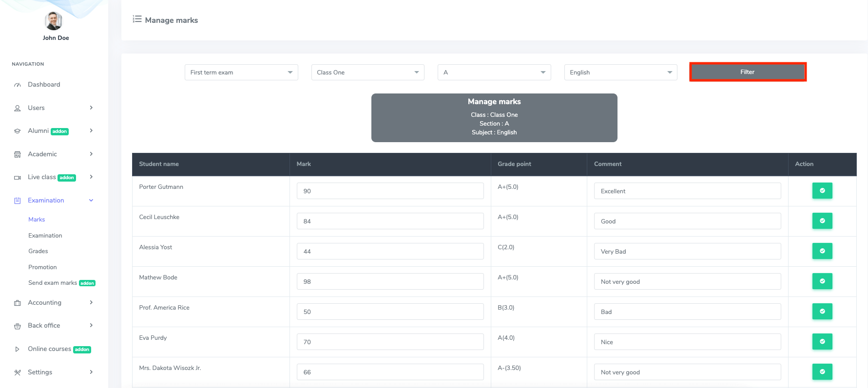Viewport: 868px width, 388px height.
Task: Open Send exam marks link
Action: pyautogui.click(x=53, y=283)
